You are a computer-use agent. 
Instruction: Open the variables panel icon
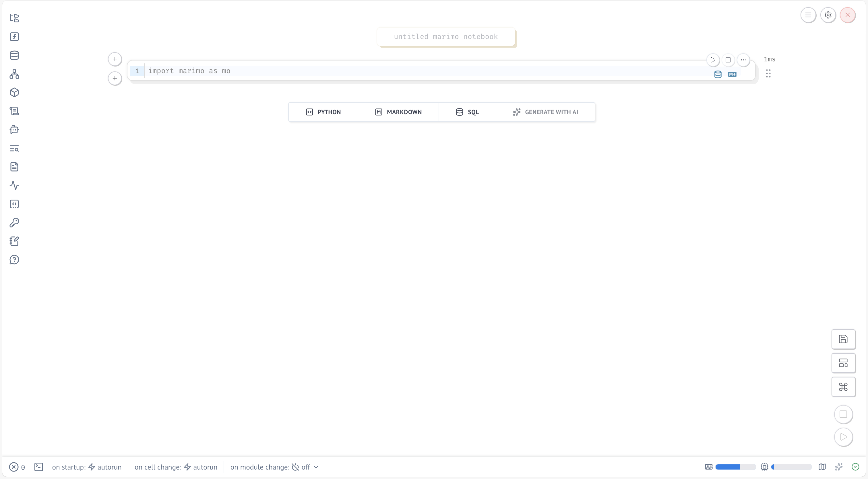pyautogui.click(x=14, y=37)
